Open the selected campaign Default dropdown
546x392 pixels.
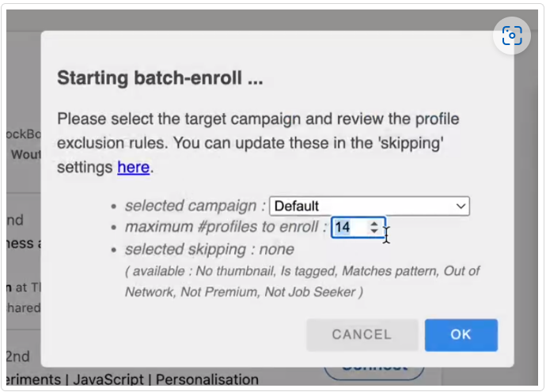(x=369, y=206)
